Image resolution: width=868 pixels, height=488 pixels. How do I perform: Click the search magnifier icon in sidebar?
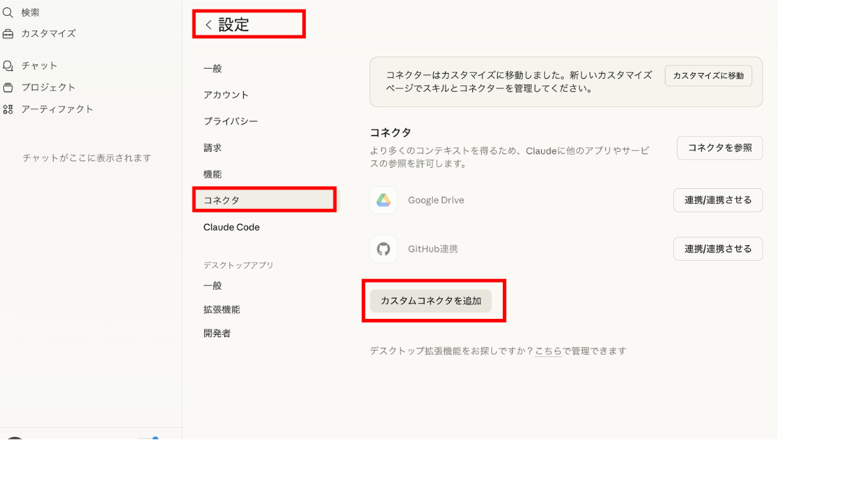pos(8,12)
